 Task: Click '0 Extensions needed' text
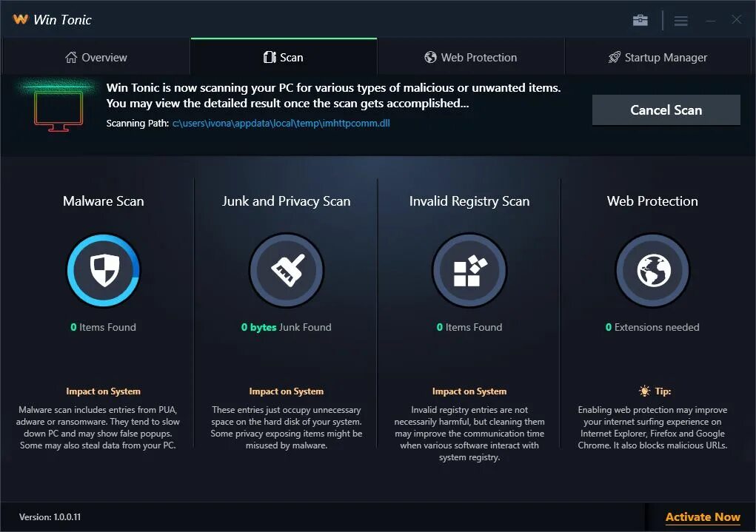click(x=652, y=327)
